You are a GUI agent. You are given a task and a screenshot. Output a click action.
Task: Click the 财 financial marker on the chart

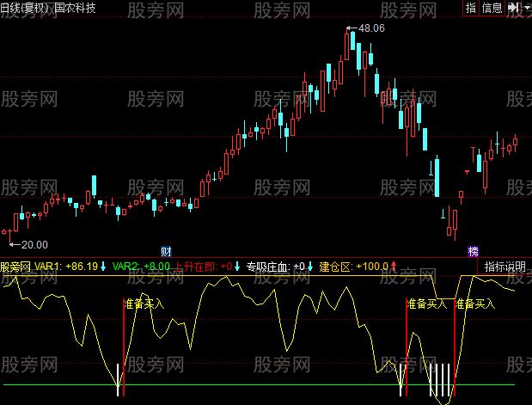click(x=166, y=251)
